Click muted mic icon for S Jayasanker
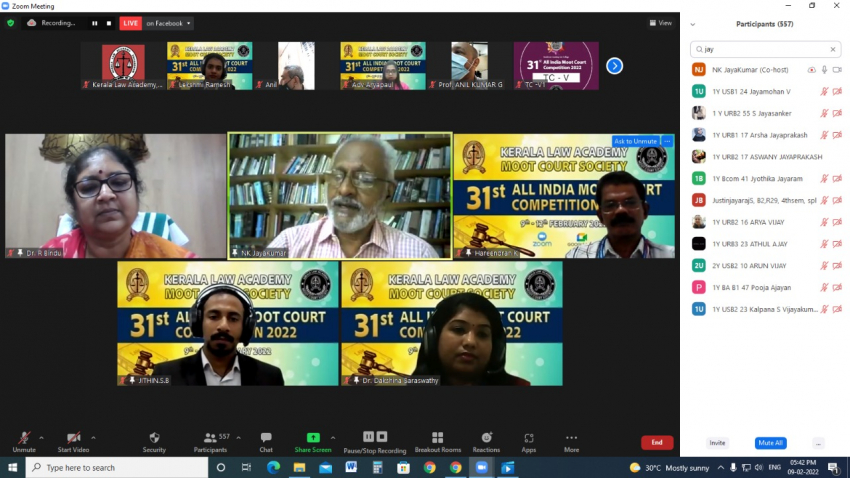Image resolution: width=850 pixels, height=478 pixels. [x=825, y=113]
